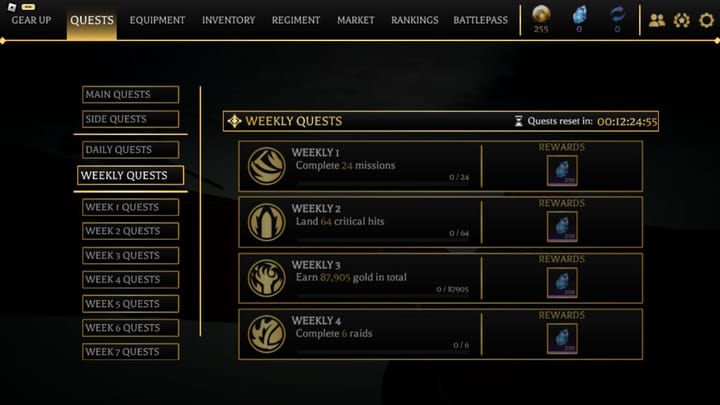Viewport: 720px width, 405px height.
Task: Open the Daily Quests list
Action: [x=130, y=150]
